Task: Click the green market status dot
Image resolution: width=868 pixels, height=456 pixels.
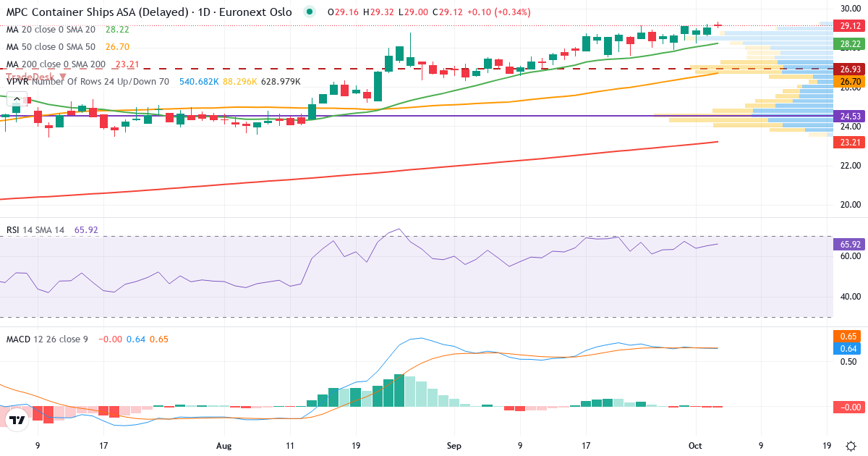Action: click(x=310, y=12)
